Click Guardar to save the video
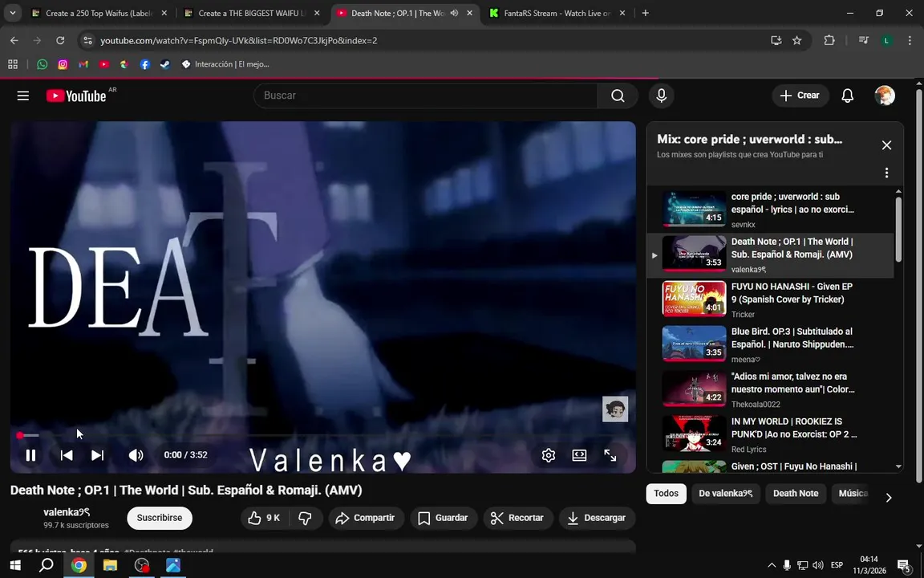Image resolution: width=924 pixels, height=578 pixels. 443,518
